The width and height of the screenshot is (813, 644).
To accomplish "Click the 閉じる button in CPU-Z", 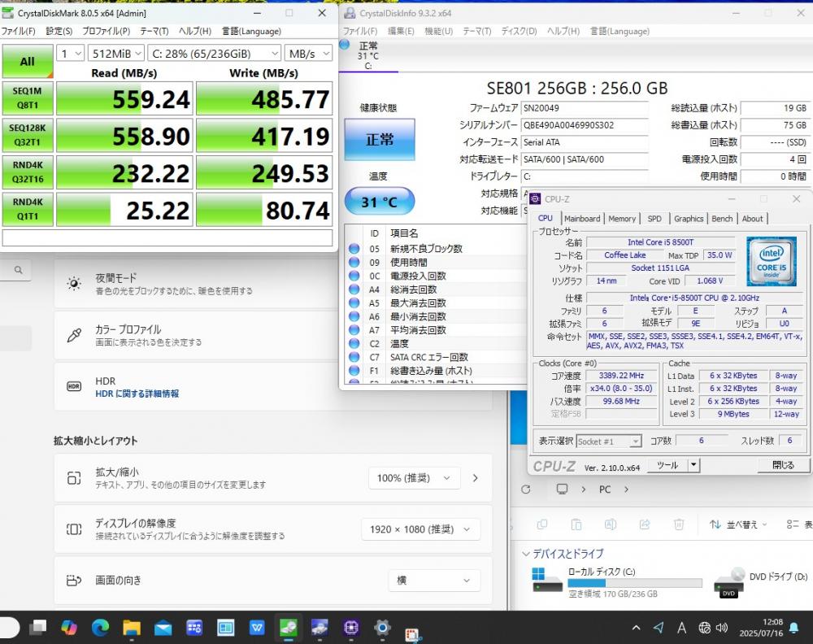I will (783, 465).
